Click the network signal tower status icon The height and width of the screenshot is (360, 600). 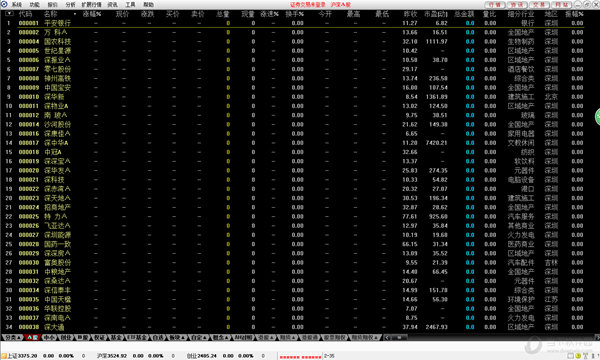[x=585, y=356]
